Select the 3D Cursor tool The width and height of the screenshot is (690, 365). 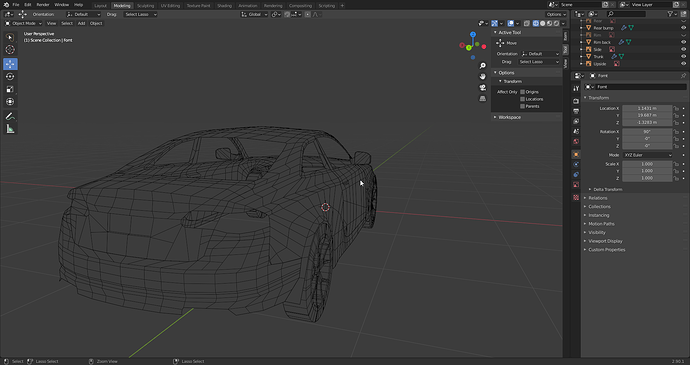pyautogui.click(x=10, y=50)
